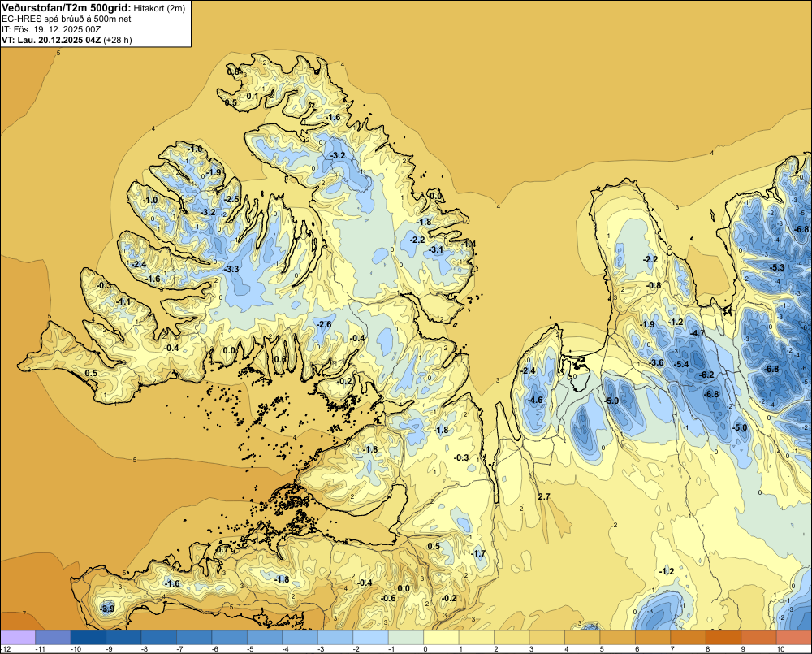The height and width of the screenshot is (654, 812).
Task: Click the -5.4 temperature value
Action: click(x=681, y=364)
